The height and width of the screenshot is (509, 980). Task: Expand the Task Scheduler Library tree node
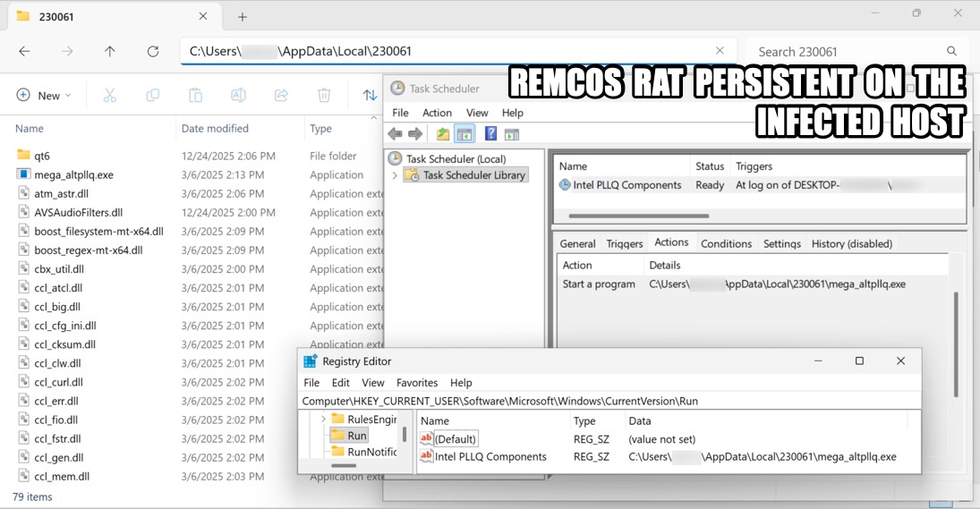395,175
